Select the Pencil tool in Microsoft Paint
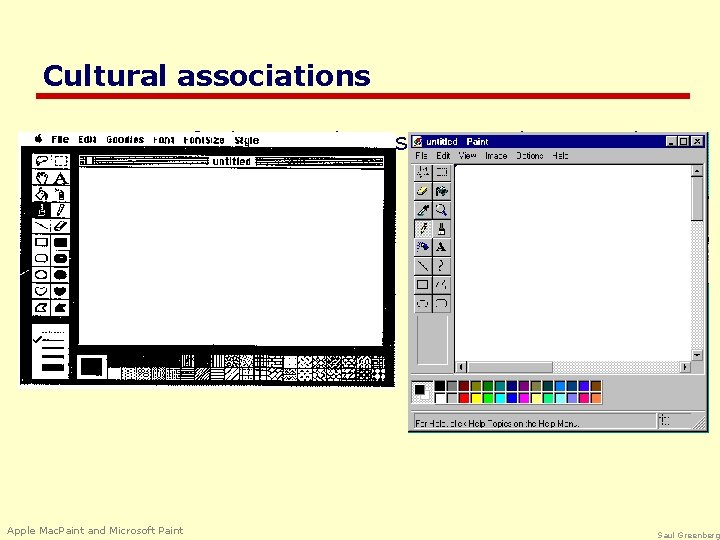 point(422,228)
